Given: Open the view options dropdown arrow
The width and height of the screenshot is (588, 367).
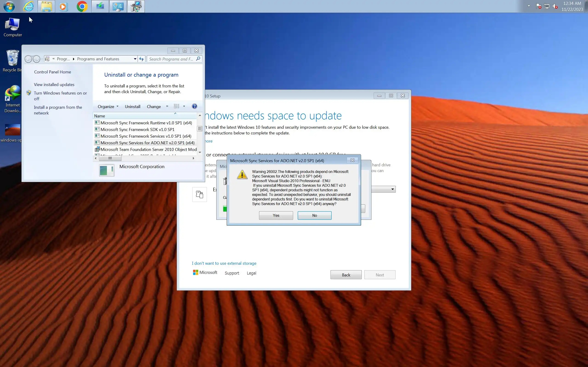Looking at the screenshot, I should pyautogui.click(x=184, y=106).
